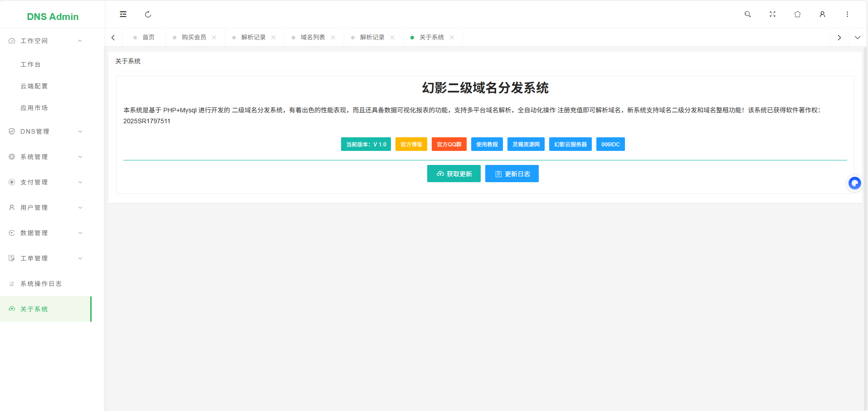Viewport: 868px width, 411px height.
Task: Open the search magnifier icon
Action: coord(747,15)
